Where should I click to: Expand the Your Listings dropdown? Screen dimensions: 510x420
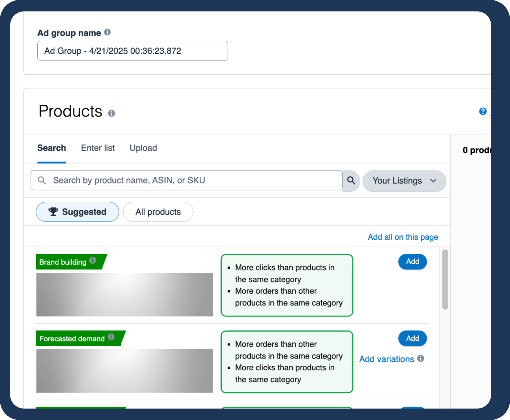coord(404,181)
